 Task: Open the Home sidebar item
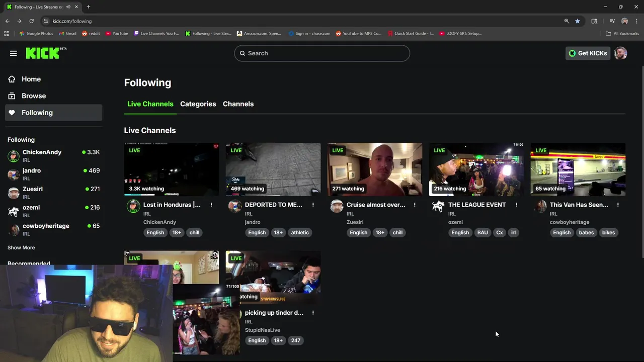pos(53,79)
